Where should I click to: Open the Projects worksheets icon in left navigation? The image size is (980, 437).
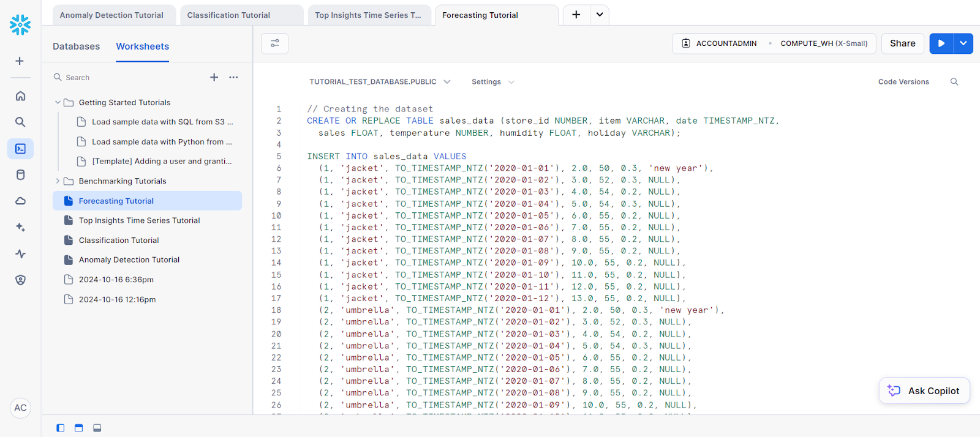(x=20, y=149)
